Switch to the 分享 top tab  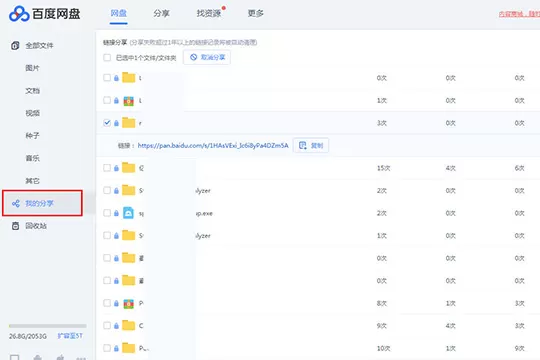[x=162, y=13]
